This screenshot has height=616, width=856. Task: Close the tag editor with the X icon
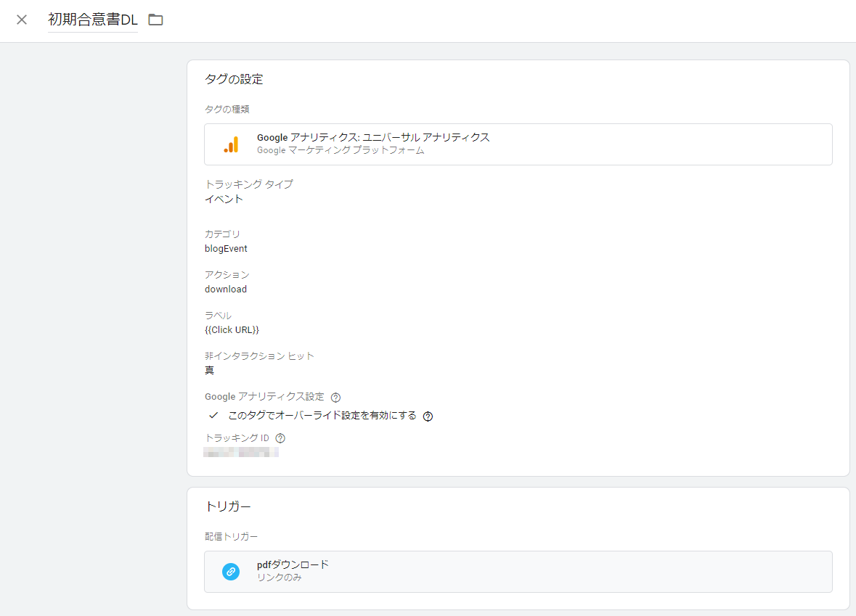(22, 20)
